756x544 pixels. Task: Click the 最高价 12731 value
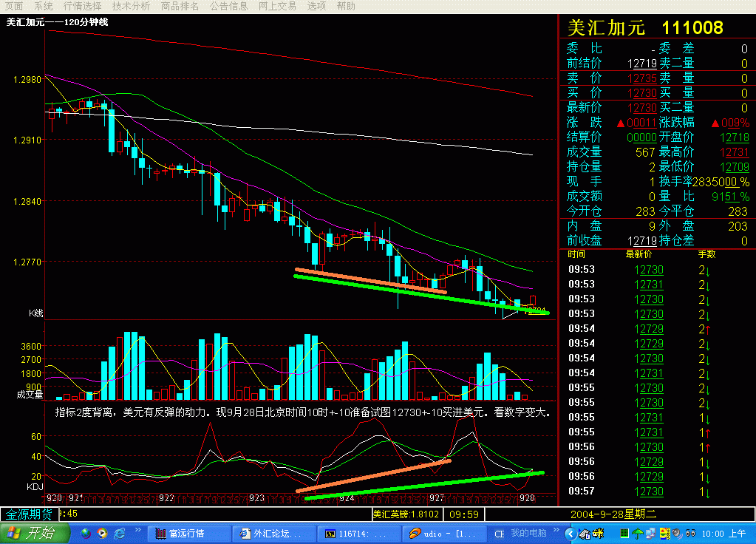735,152
